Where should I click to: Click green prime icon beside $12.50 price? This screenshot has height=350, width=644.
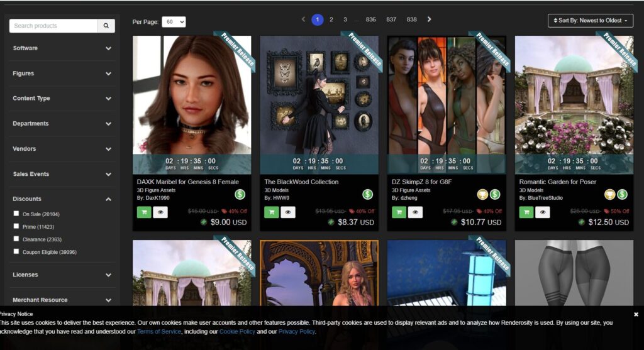tap(581, 222)
